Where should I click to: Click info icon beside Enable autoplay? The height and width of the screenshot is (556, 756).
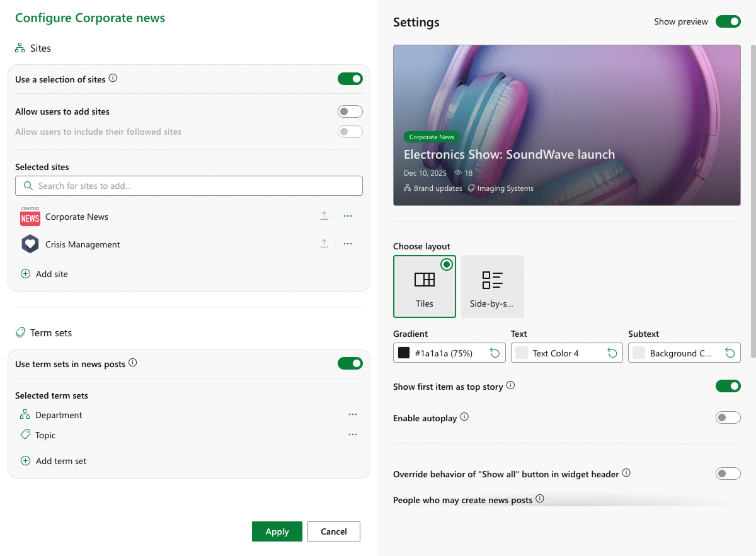pyautogui.click(x=464, y=417)
